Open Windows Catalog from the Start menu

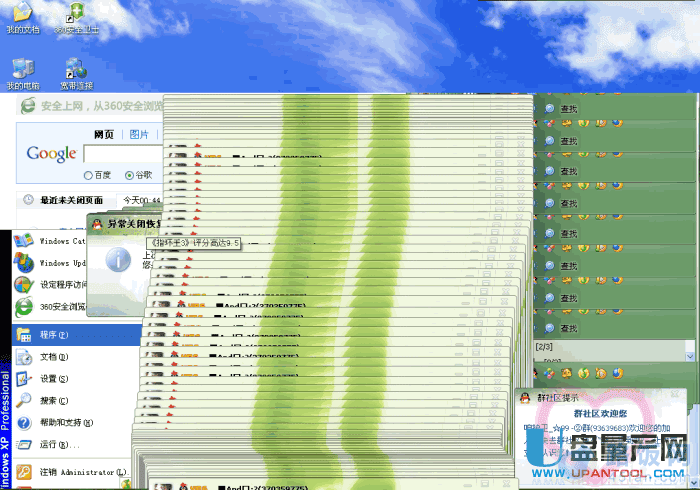coord(50,241)
